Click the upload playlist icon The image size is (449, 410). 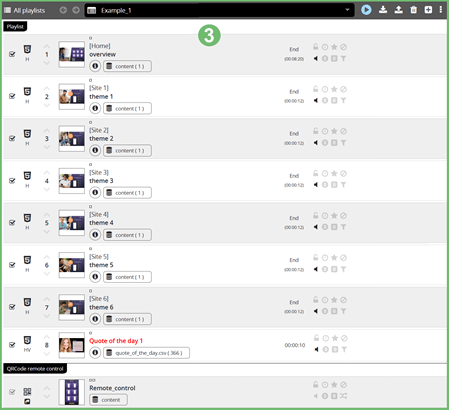click(x=398, y=10)
